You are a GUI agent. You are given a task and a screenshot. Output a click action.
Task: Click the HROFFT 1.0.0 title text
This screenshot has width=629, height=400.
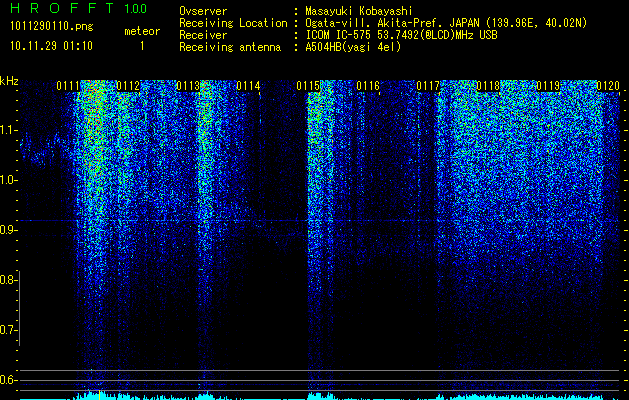(x=78, y=8)
